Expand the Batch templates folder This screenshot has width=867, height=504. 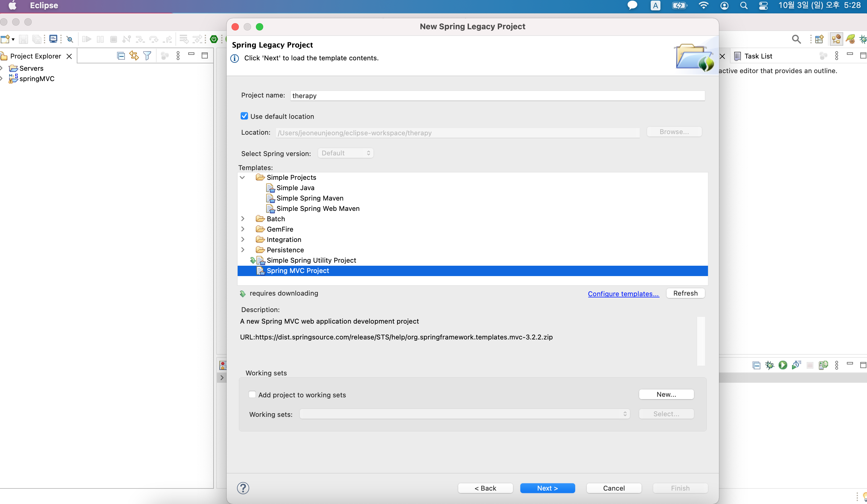(242, 218)
